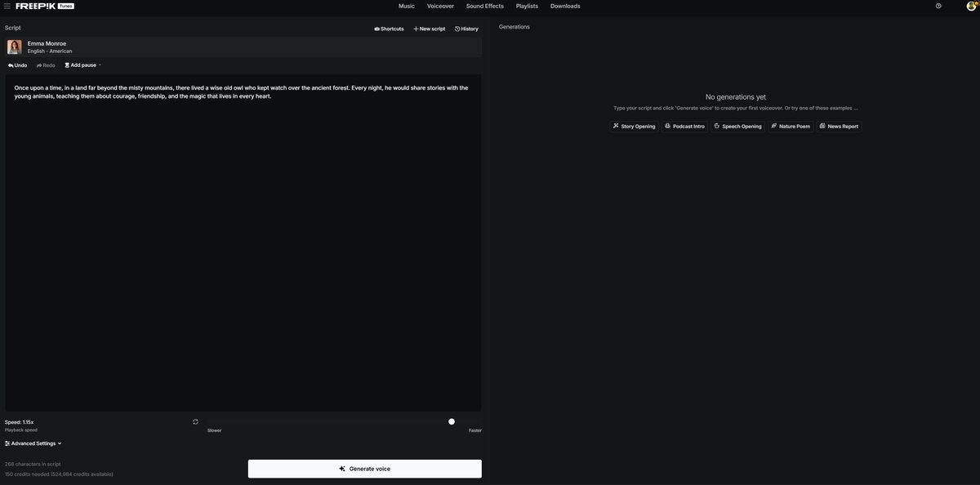Open the Downloads tab
Image resolution: width=980 pixels, height=485 pixels.
click(565, 6)
